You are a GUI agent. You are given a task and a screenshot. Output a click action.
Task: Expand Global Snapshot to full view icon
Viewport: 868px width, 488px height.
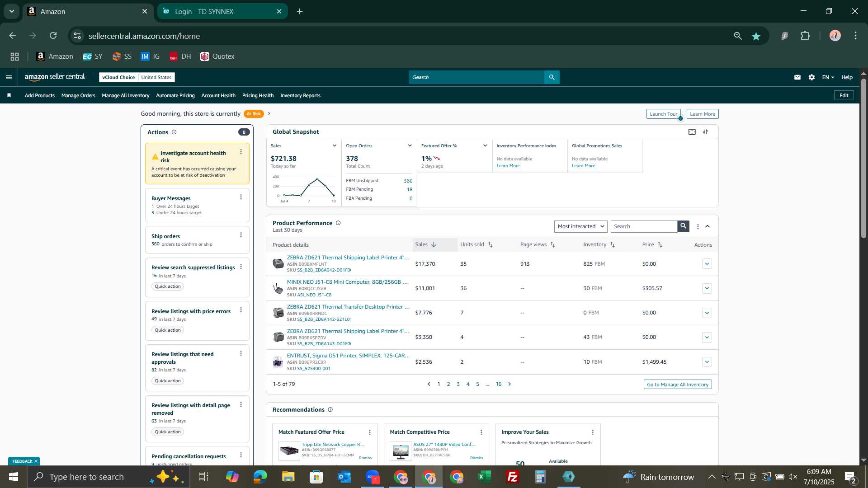(692, 132)
